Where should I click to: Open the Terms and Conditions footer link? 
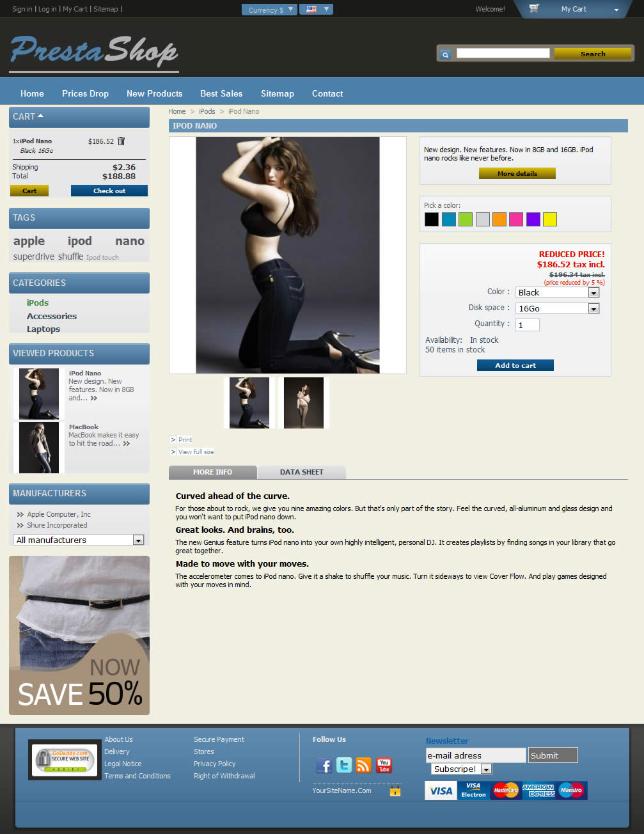[137, 776]
